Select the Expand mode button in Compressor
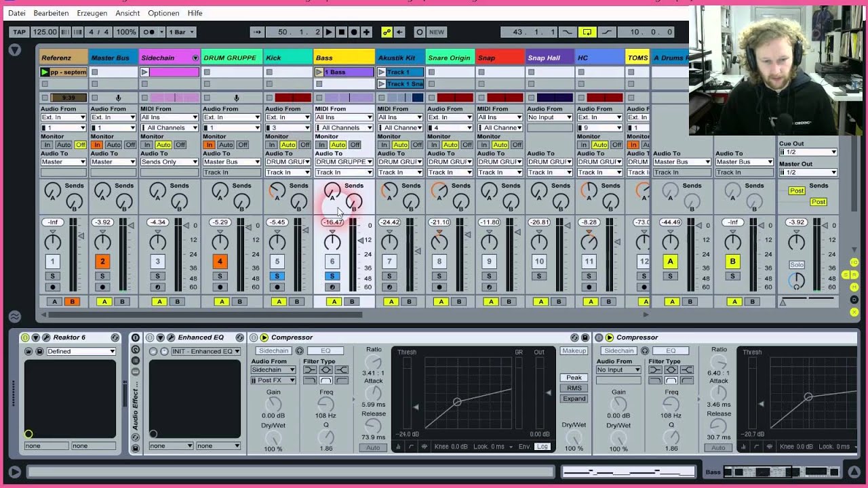This screenshot has height=488, width=868. (574, 399)
